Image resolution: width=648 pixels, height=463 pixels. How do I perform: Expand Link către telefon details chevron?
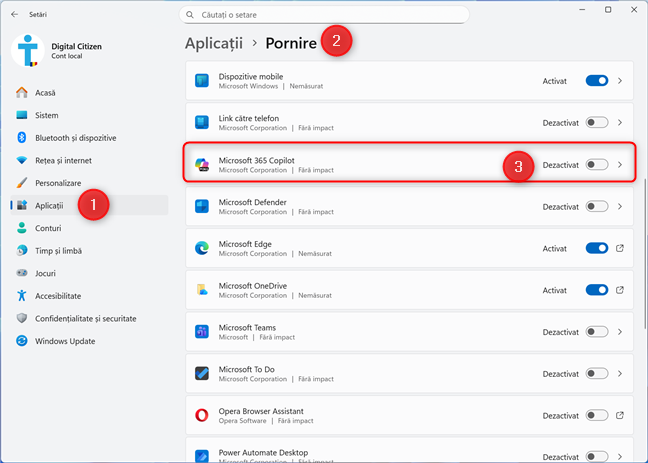pyautogui.click(x=620, y=122)
